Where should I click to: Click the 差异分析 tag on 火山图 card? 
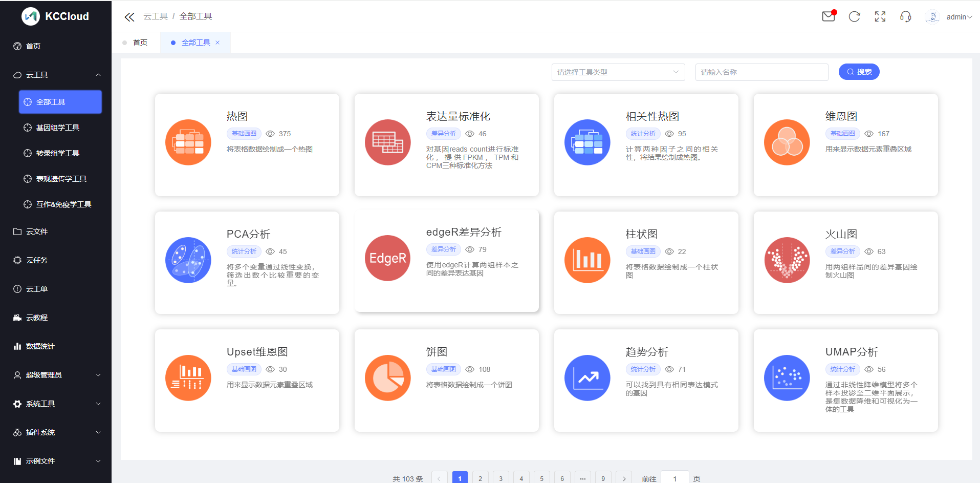coord(842,251)
